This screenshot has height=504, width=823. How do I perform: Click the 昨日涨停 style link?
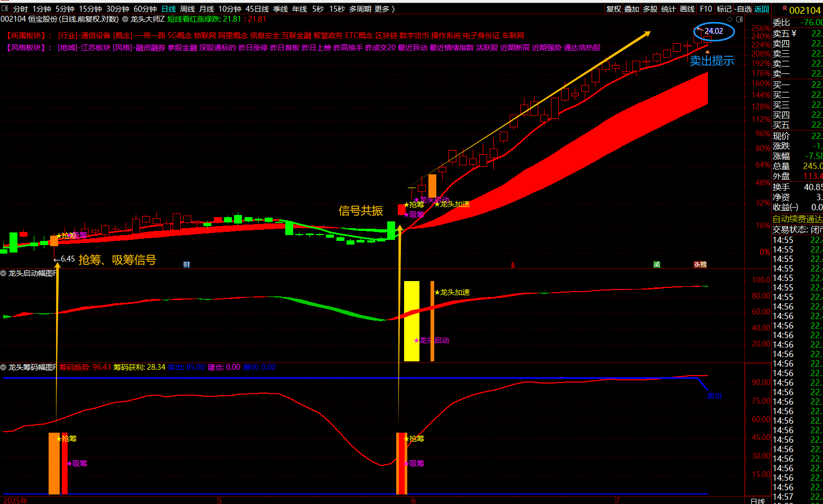[x=253, y=48]
